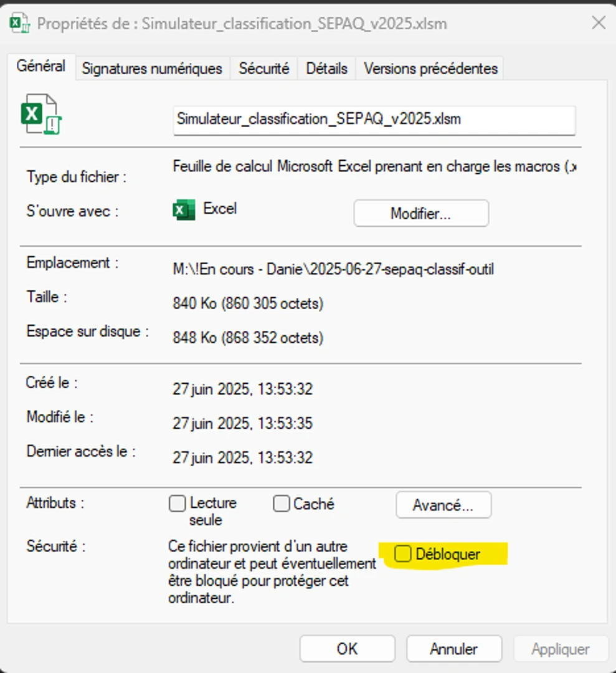Click the Emplacement folder path text
Screen dimensions: 616x673
tap(333, 270)
